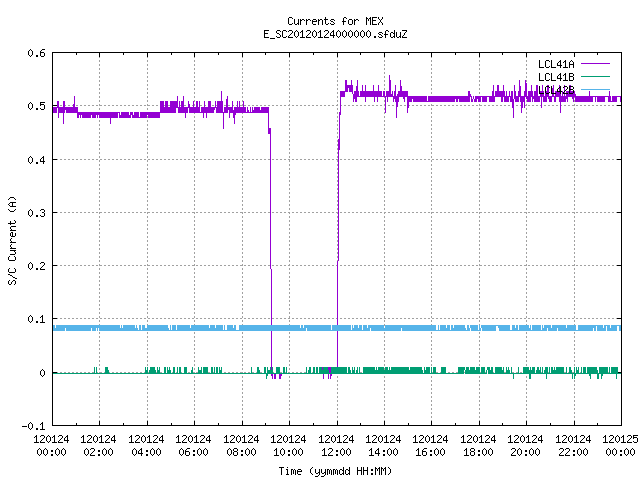Click the x-axis tick '120124 02:00'
The height and width of the screenshot is (480, 640).
(98, 446)
